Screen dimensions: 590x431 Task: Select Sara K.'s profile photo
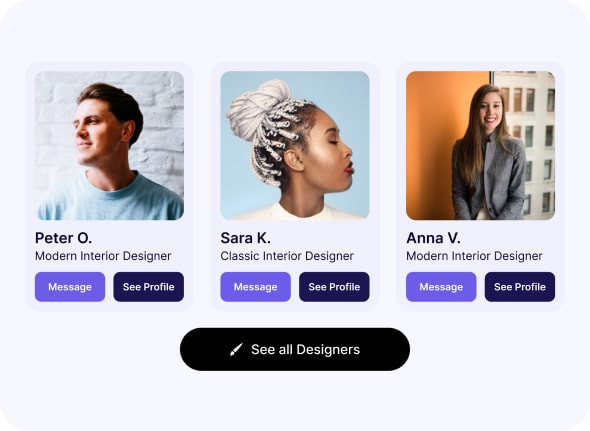pos(295,145)
